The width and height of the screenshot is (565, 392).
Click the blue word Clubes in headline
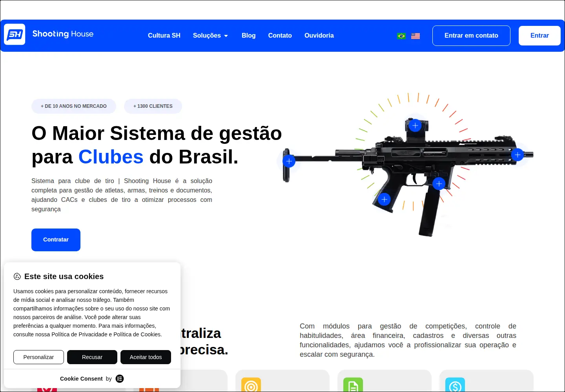pyautogui.click(x=111, y=157)
